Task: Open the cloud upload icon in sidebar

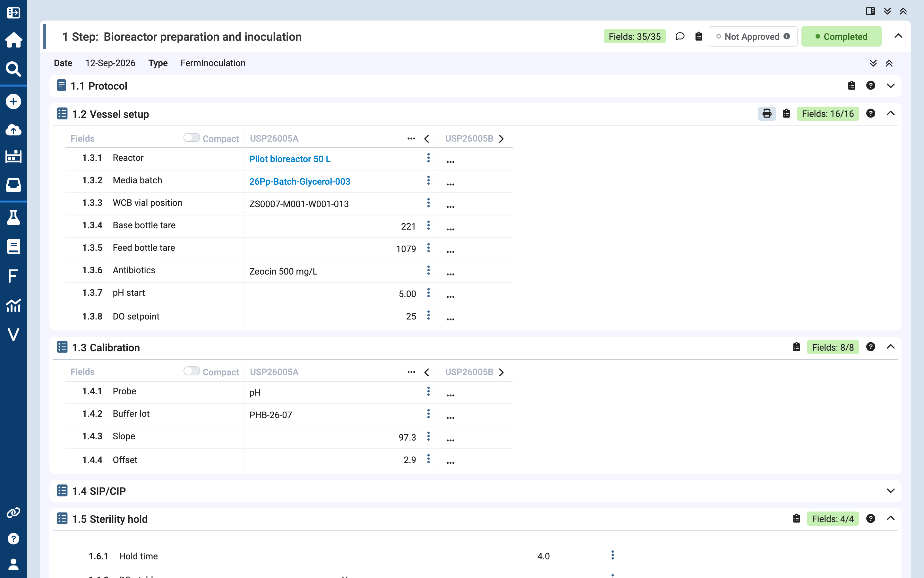Action: tap(13, 130)
